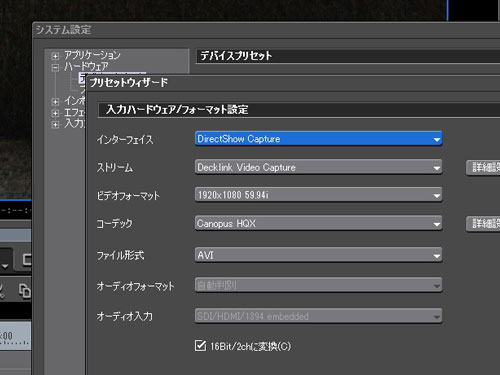Image resolution: width=500 pixels, height=375 pixels.
Task: Select ハードウェア in the settings tree
Action: (x=86, y=67)
